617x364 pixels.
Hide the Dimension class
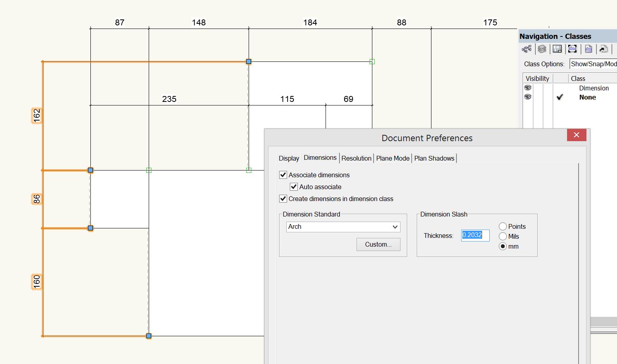[528, 88]
